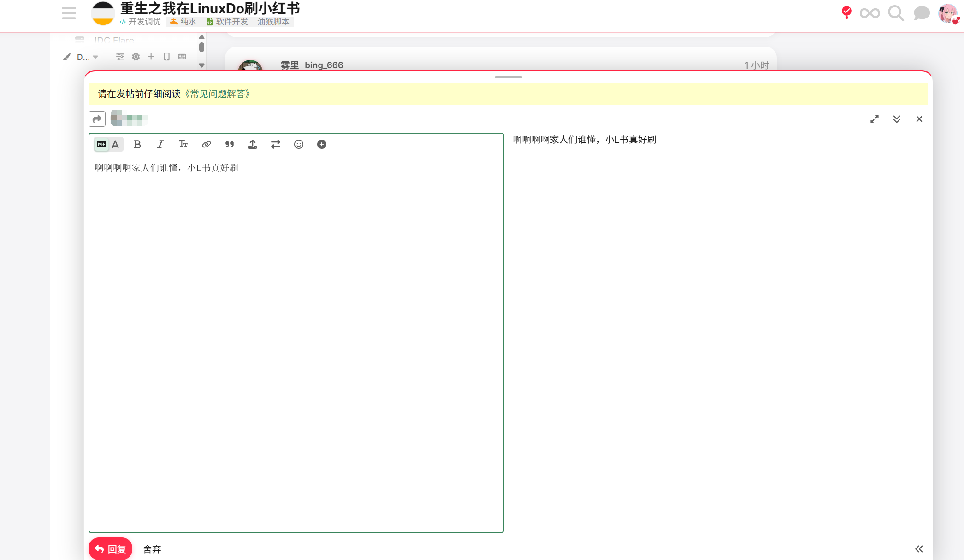Click the reply-type arrow button in composer
This screenshot has height=560, width=964.
click(97, 119)
